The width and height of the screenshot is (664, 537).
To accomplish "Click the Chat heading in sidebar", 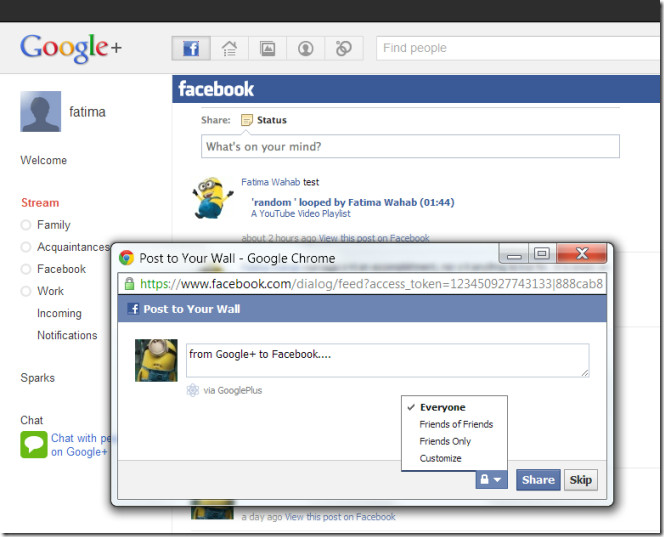I will 32,420.
